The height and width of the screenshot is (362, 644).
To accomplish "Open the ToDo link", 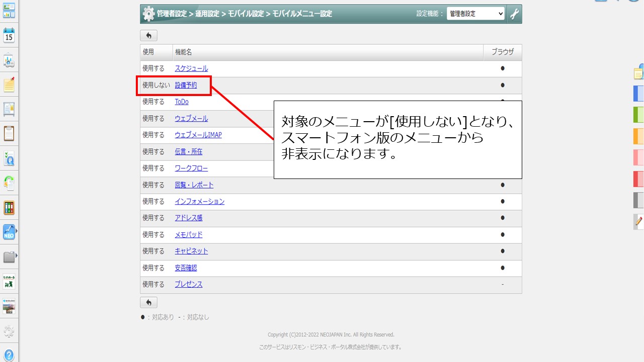I will click(182, 102).
